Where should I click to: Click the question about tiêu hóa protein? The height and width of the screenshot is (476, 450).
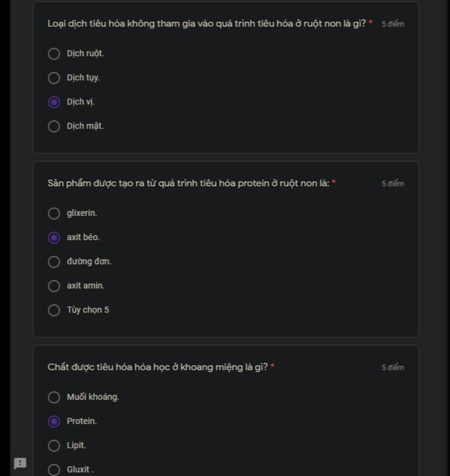pyautogui.click(x=189, y=183)
